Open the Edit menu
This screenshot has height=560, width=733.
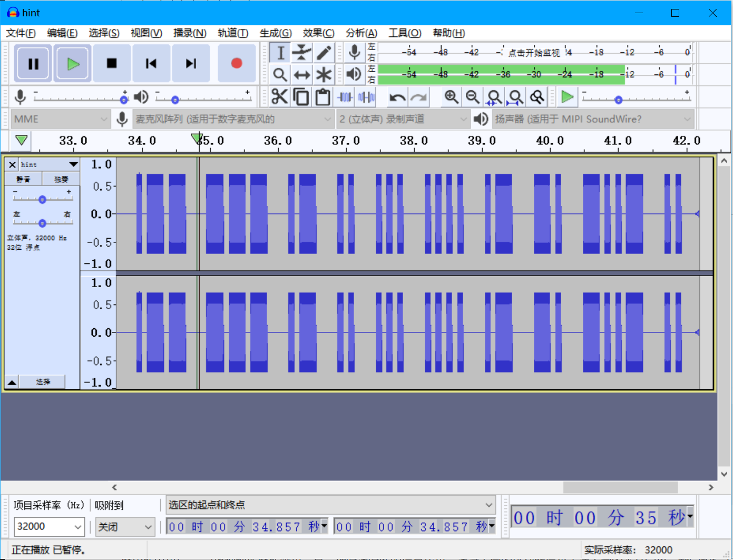[x=62, y=33]
